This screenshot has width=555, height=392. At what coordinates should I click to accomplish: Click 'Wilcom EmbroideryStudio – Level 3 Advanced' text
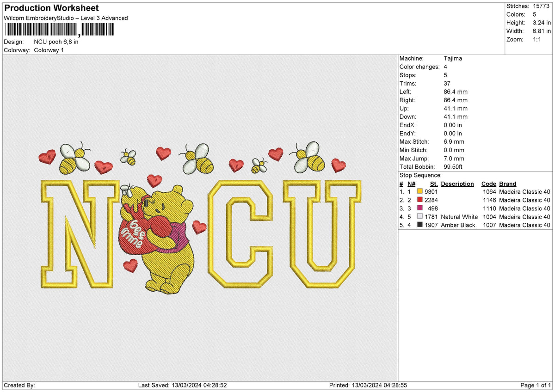click(x=66, y=18)
